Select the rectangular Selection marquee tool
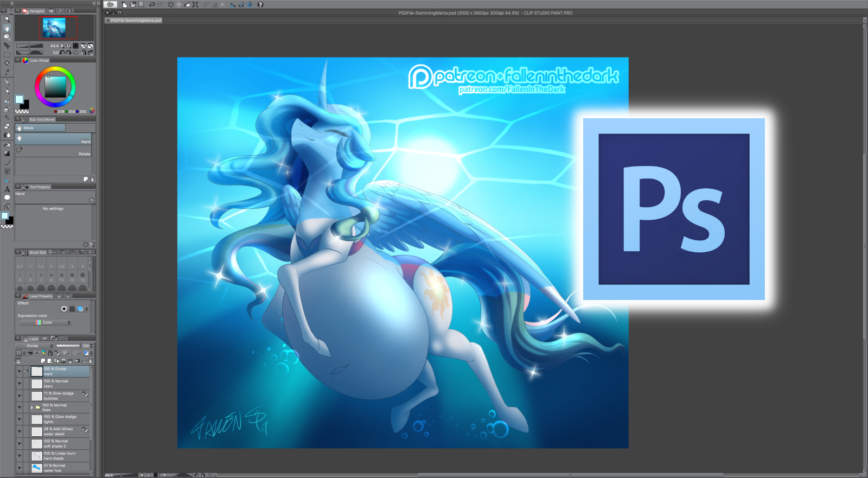 tap(7, 55)
